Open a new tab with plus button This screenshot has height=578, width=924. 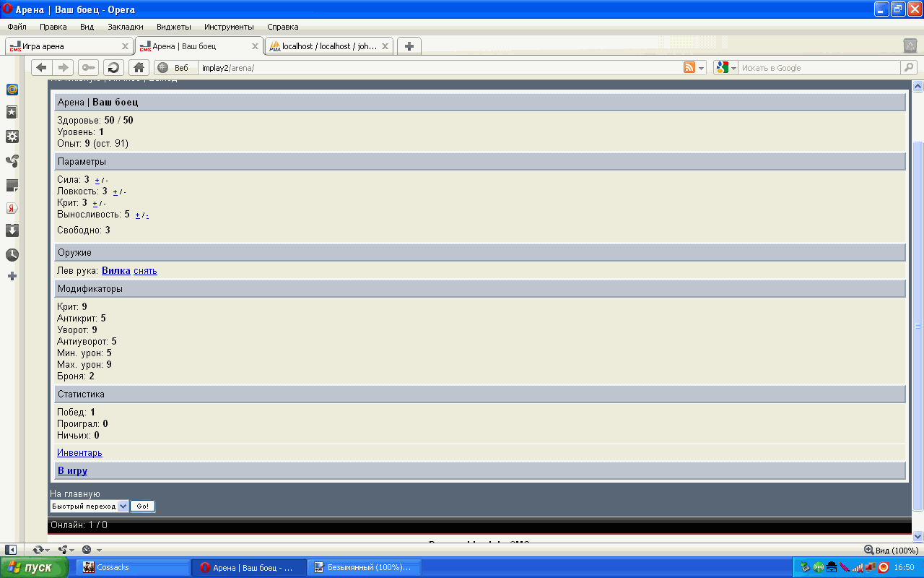point(409,46)
